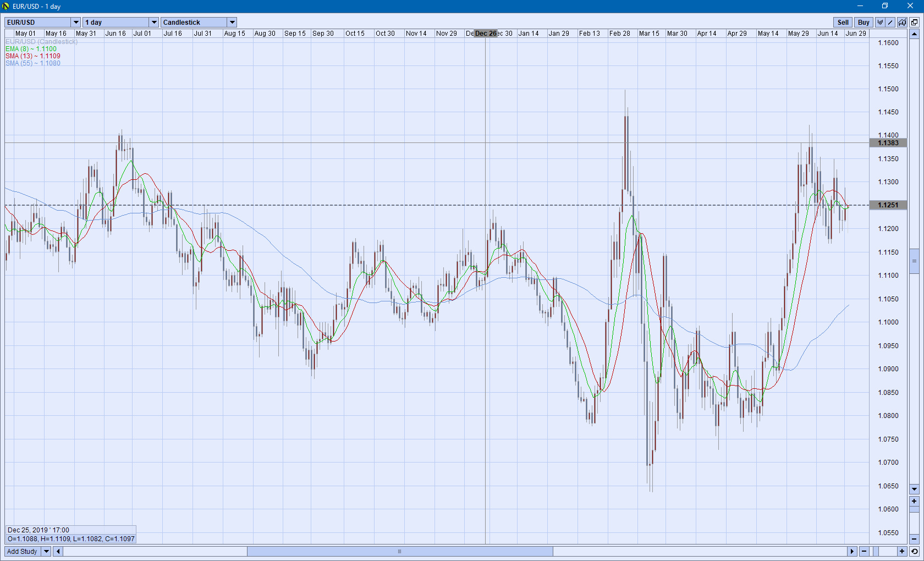Detach chart using the pop-out window icon
Viewport: 924px width, 561px height.
(x=914, y=23)
